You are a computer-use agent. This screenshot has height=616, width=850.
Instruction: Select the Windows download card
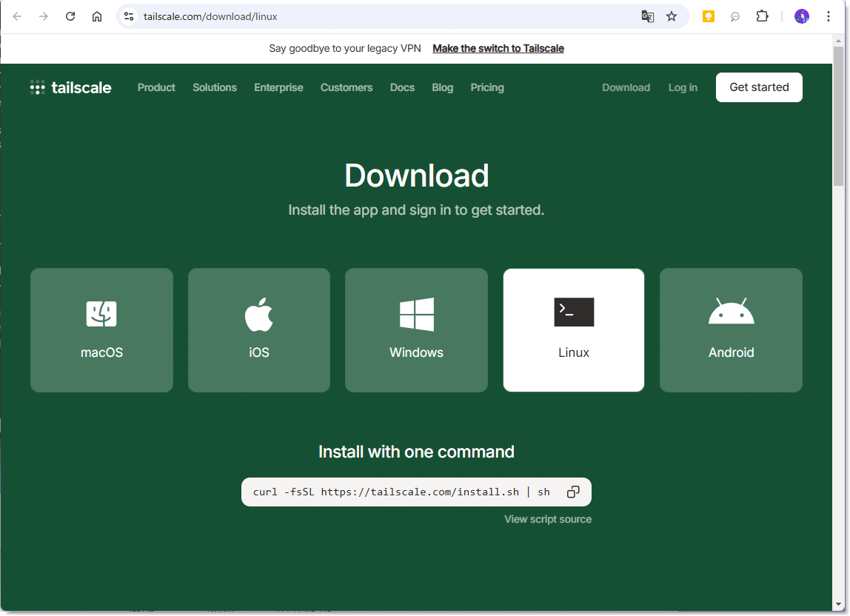point(416,329)
